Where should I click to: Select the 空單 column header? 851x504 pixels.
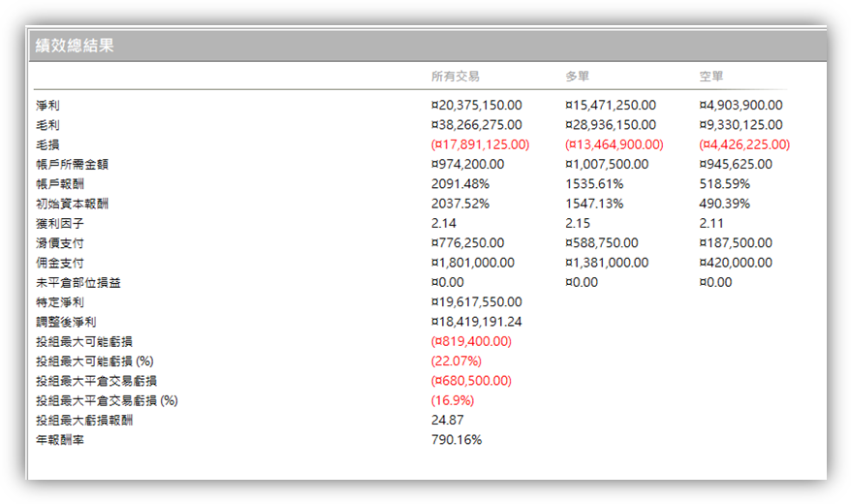[711, 77]
